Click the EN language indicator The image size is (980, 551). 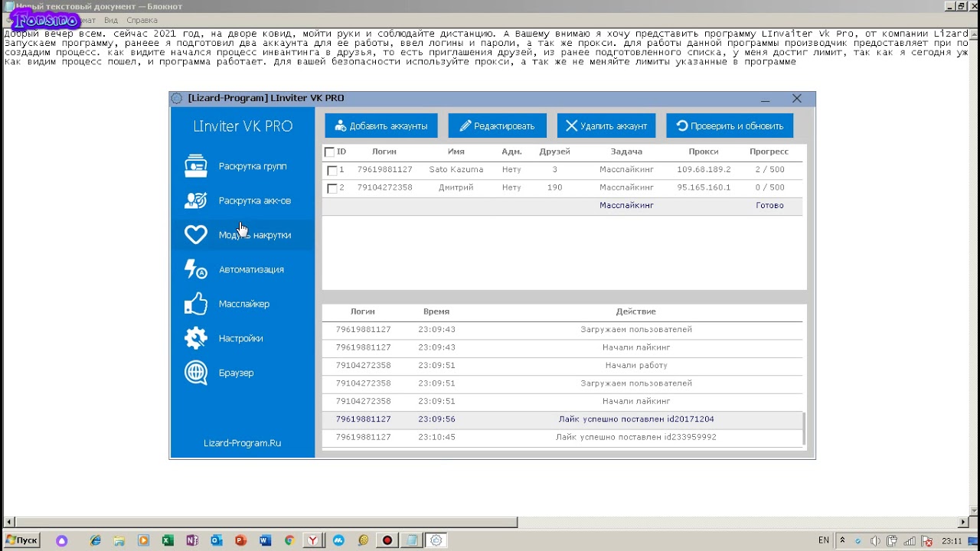(824, 540)
